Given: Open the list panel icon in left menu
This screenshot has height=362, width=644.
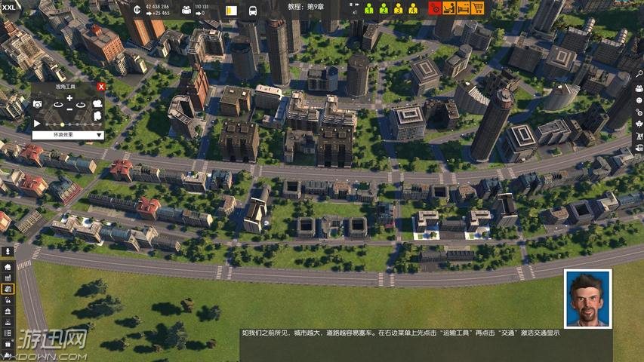Looking at the screenshot, I should (x=8, y=333).
